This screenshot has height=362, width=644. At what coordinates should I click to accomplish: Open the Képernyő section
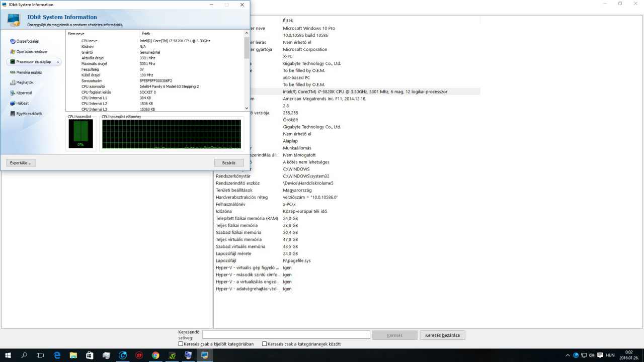(x=24, y=93)
